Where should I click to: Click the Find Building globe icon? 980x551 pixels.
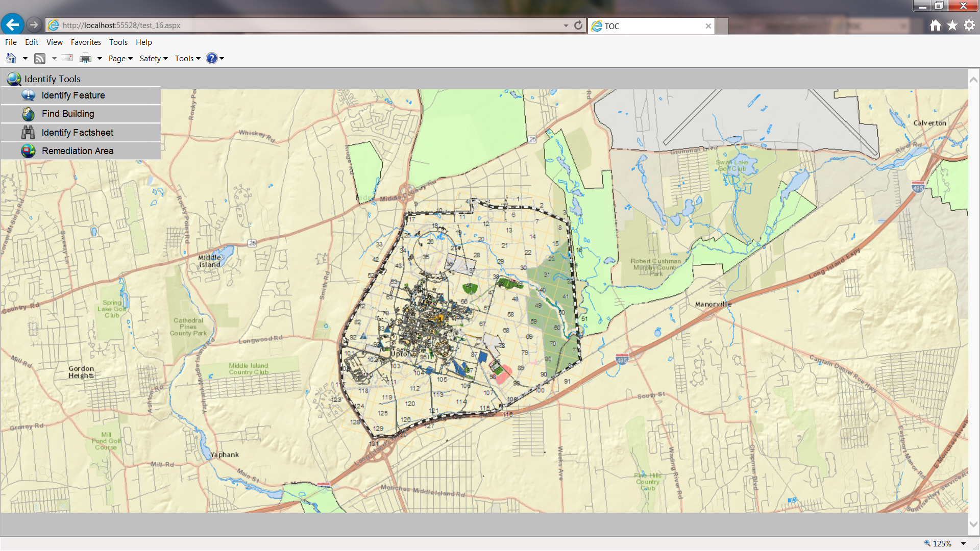point(28,114)
